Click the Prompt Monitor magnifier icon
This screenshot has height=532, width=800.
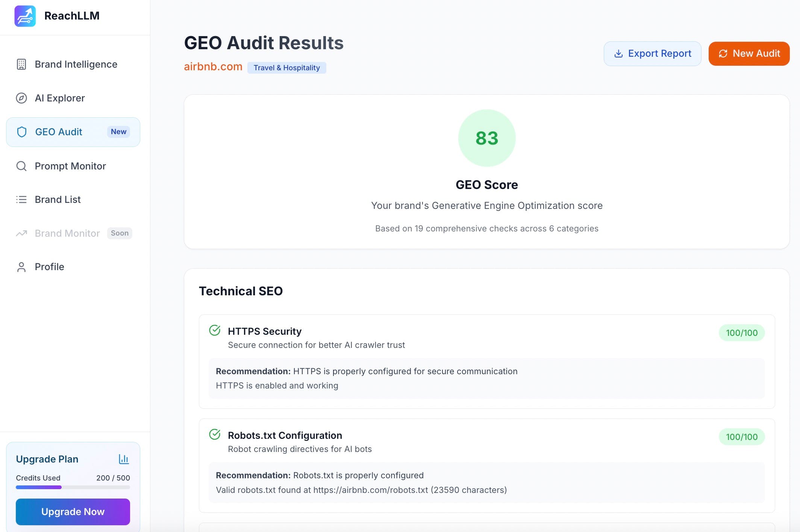(21, 166)
